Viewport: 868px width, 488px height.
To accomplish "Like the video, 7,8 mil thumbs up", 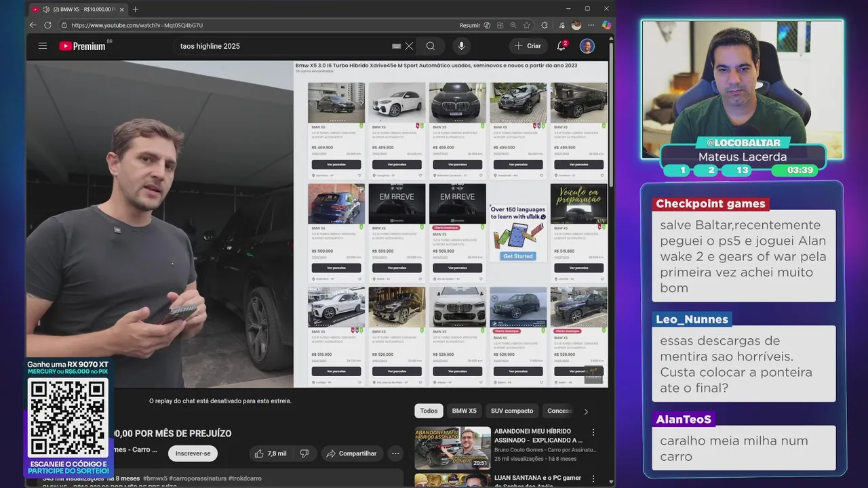I will point(270,453).
